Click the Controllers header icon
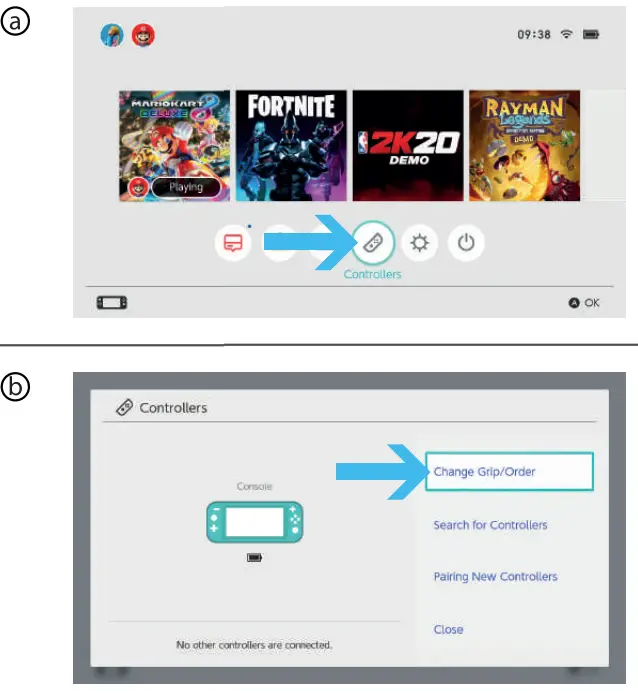This screenshot has width=638, height=694. coord(124,408)
